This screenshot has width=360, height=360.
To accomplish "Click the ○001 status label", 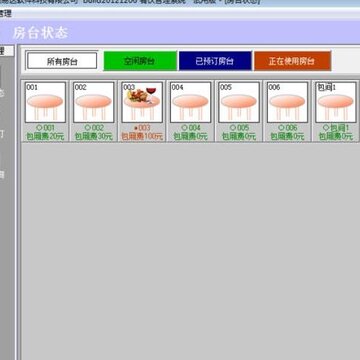I will click(x=45, y=128).
